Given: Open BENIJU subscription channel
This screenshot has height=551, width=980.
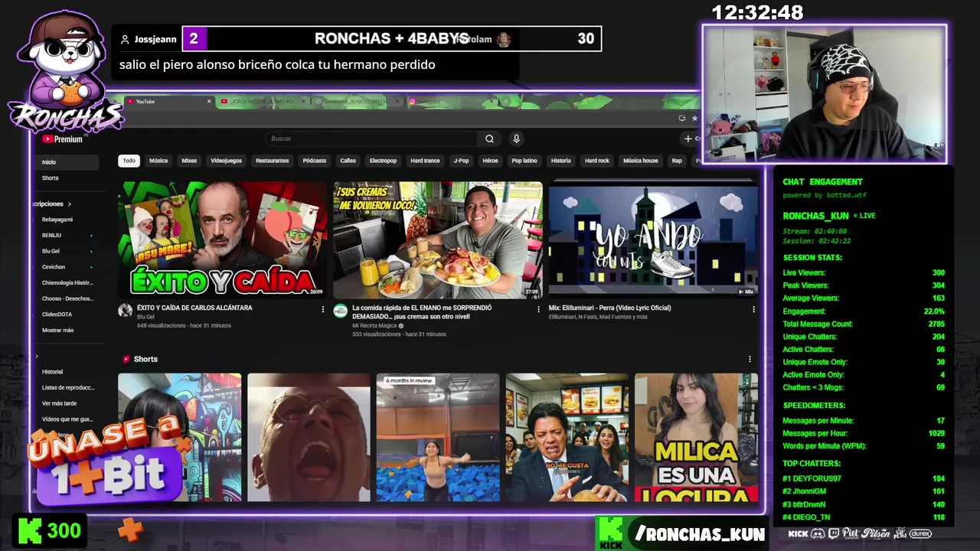Looking at the screenshot, I should point(67,235).
